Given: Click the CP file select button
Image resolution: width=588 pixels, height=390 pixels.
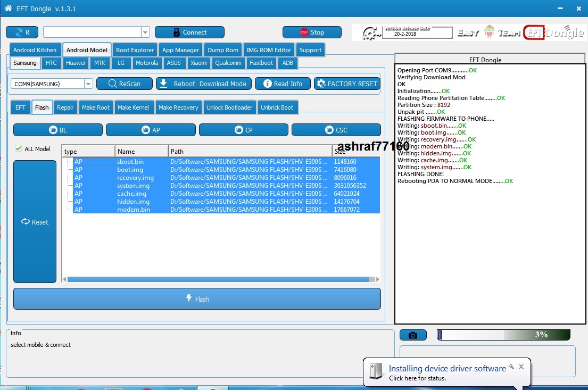Looking at the screenshot, I should (244, 130).
